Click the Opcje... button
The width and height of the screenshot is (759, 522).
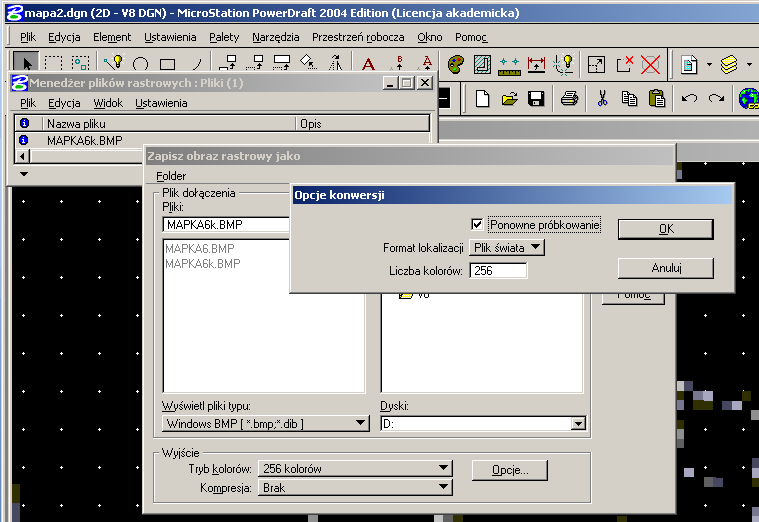[x=510, y=470]
